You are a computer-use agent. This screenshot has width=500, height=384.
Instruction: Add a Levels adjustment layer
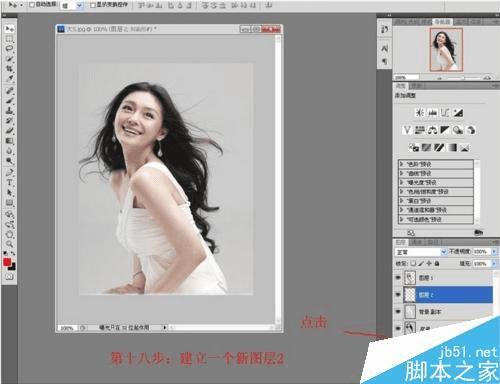[433, 113]
